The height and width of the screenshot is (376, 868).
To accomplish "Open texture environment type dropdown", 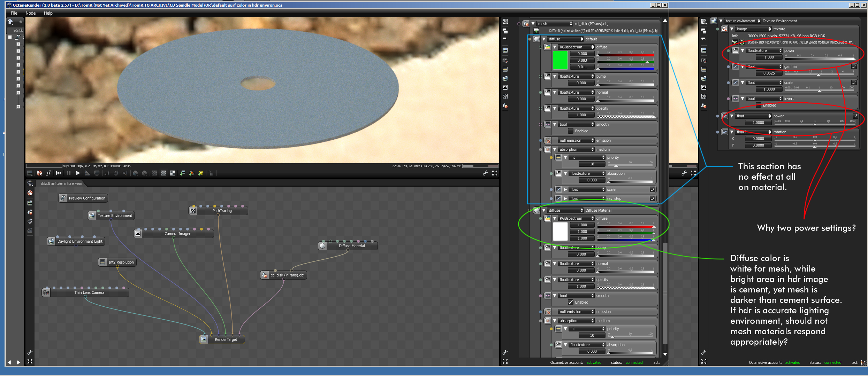I will coord(742,21).
